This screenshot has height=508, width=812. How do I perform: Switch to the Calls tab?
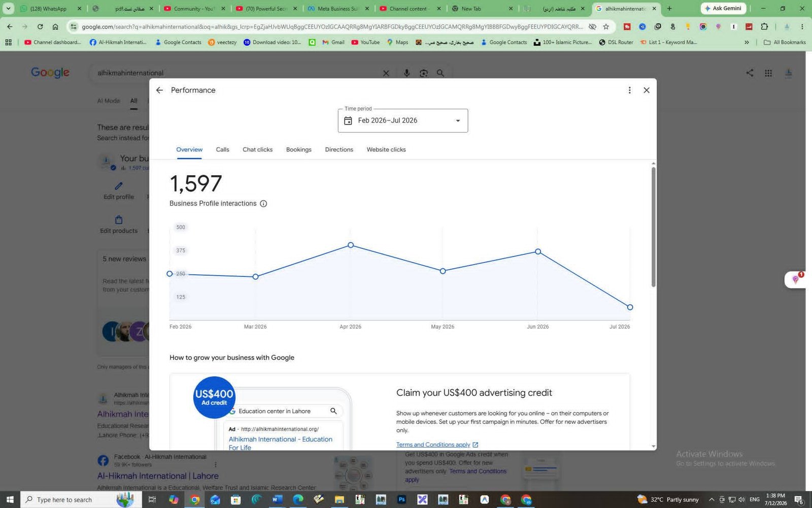[222, 149]
